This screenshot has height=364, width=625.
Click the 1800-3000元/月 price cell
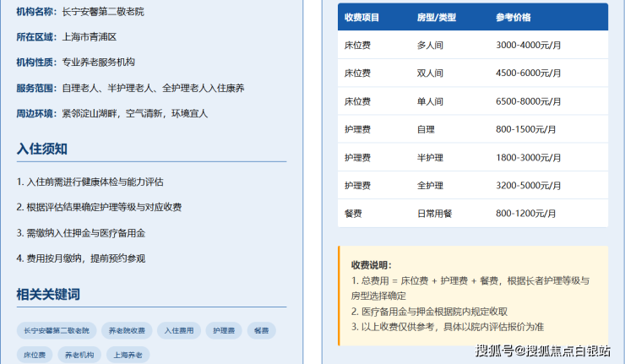(x=528, y=158)
